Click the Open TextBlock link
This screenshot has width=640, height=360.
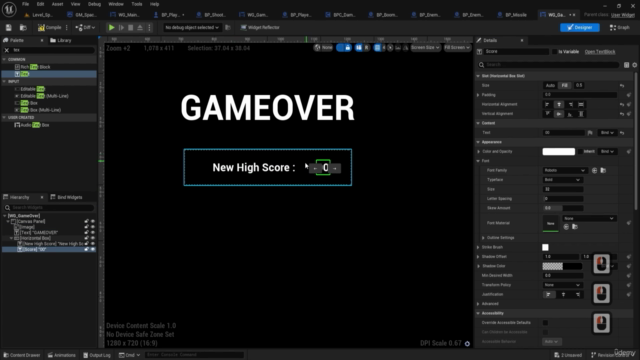click(x=600, y=52)
